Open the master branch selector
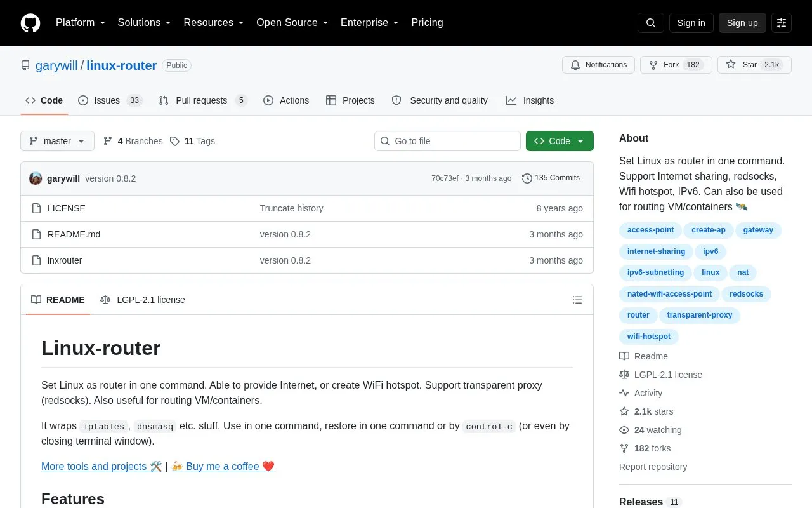 57,141
